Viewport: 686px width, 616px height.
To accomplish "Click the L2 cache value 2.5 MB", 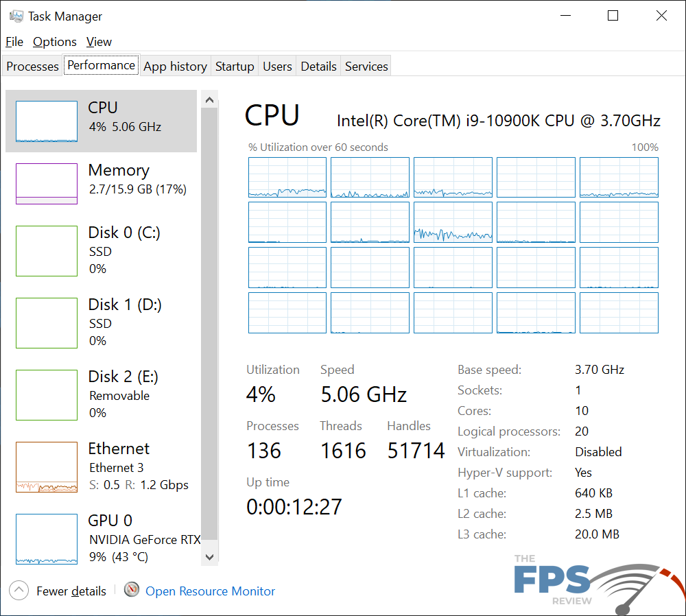I will click(x=593, y=514).
